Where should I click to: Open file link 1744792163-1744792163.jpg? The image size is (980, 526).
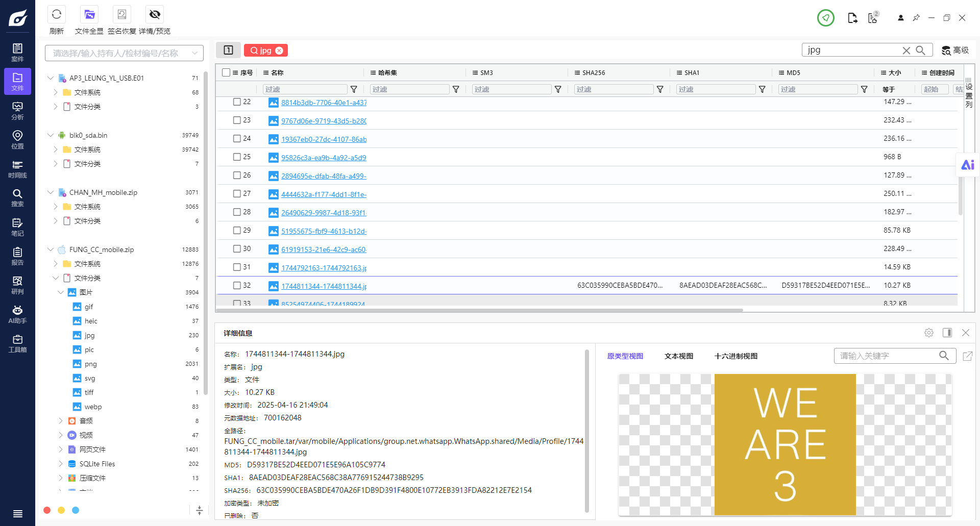(x=324, y=268)
